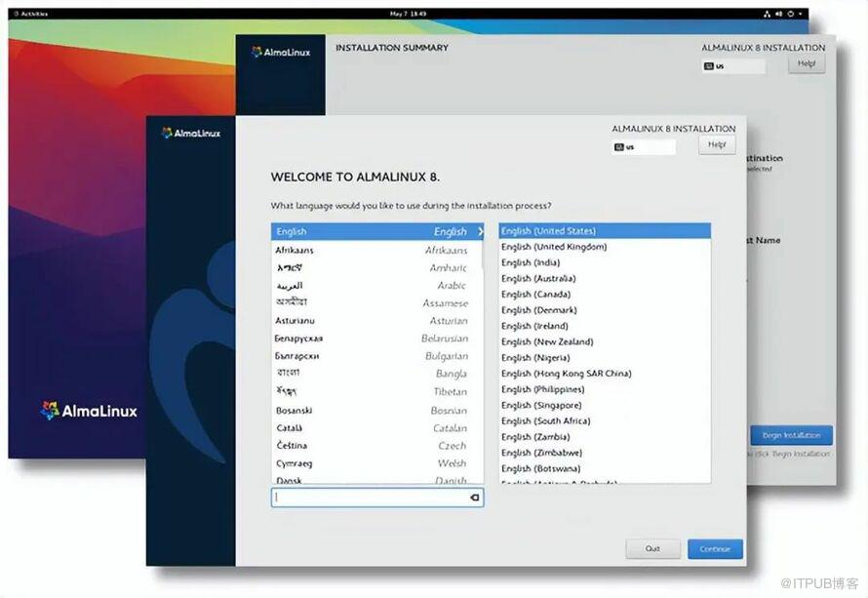Click the keyboard icon in the Installation Summary window

[x=709, y=66]
